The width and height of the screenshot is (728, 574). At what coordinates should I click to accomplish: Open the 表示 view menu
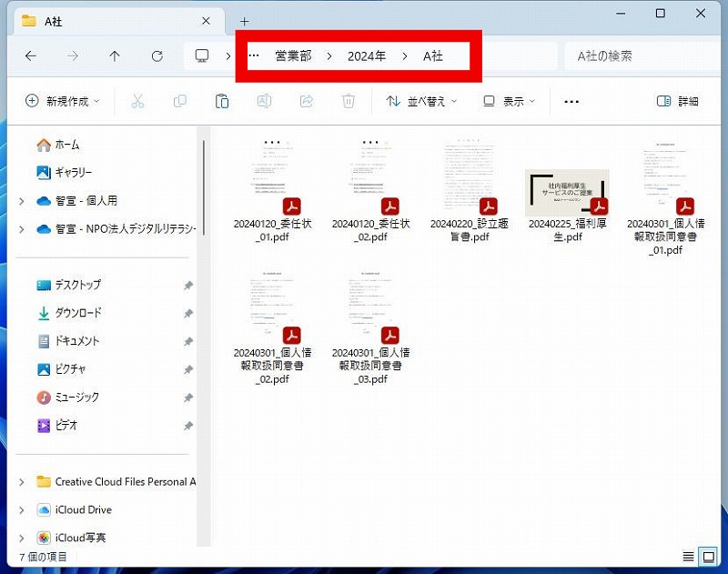coord(509,101)
